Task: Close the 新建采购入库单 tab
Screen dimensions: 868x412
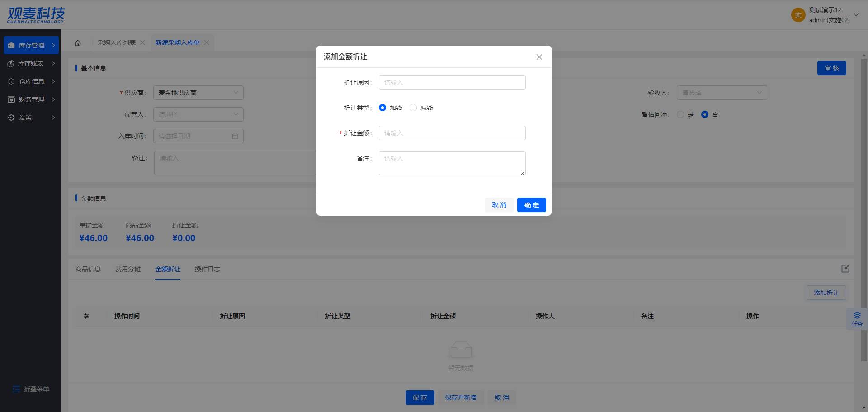Action: [207, 43]
